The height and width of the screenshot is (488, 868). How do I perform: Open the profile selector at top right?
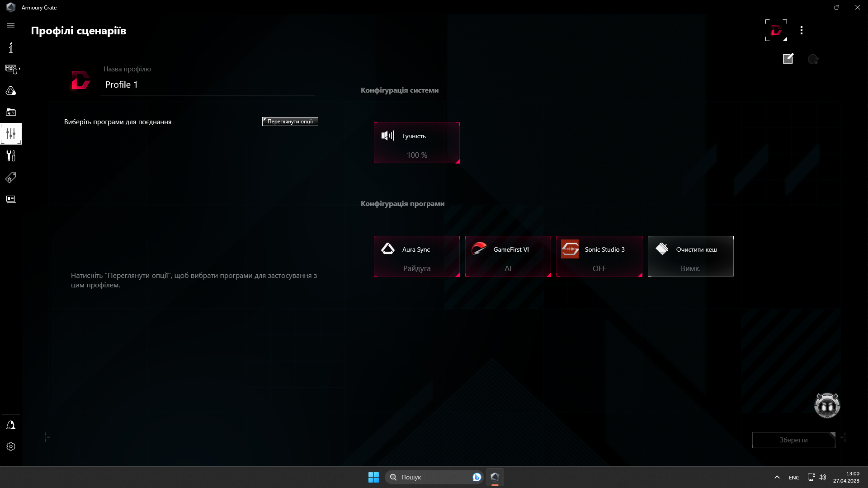(776, 30)
